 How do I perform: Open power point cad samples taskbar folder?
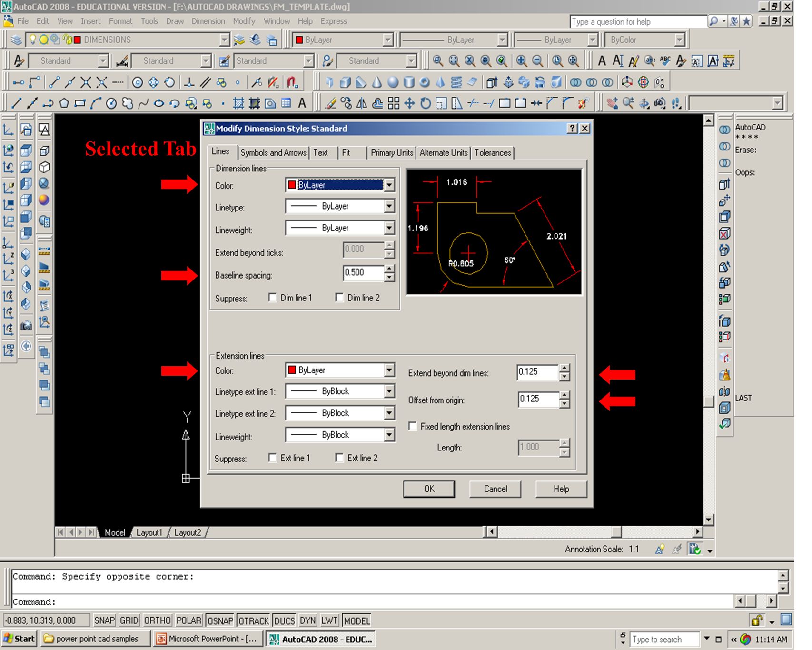[95, 639]
